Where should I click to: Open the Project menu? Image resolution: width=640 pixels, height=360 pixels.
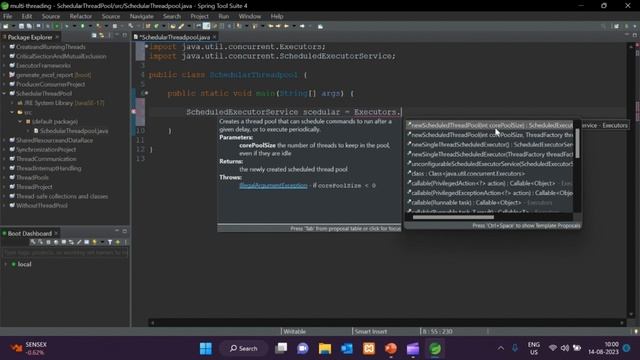click(199, 16)
